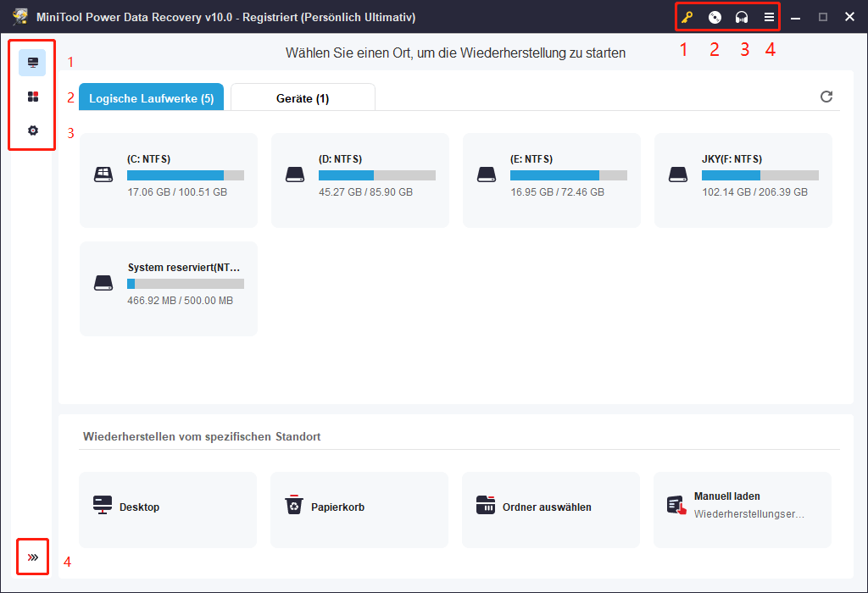Image resolution: width=868 pixels, height=593 pixels.
Task: Click the System reserviert usage bar
Action: click(186, 284)
